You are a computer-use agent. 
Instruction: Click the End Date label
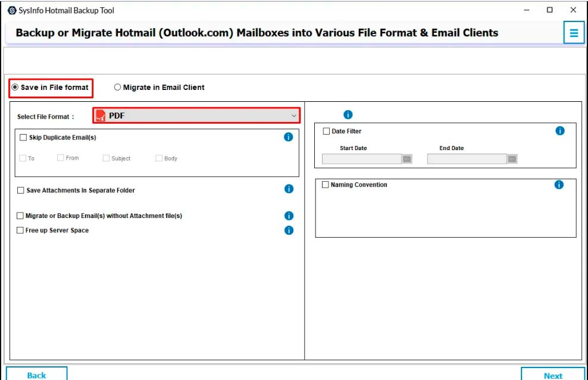[x=452, y=148]
